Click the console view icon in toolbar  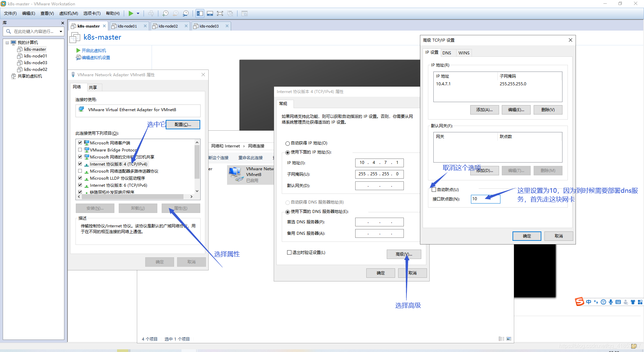(245, 13)
